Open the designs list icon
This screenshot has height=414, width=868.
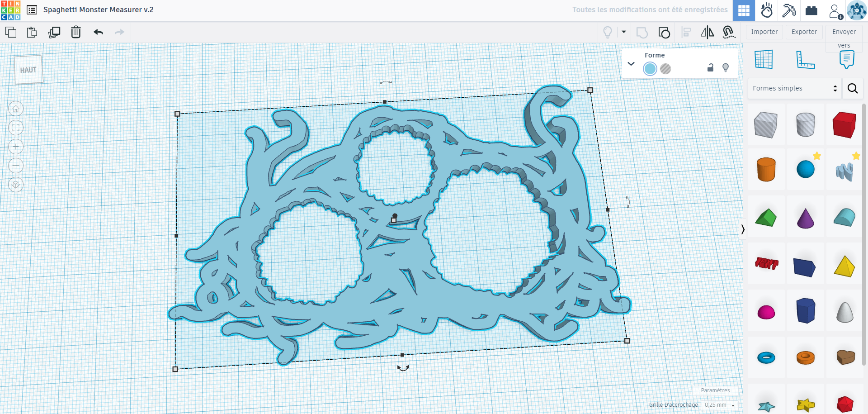[x=32, y=10]
